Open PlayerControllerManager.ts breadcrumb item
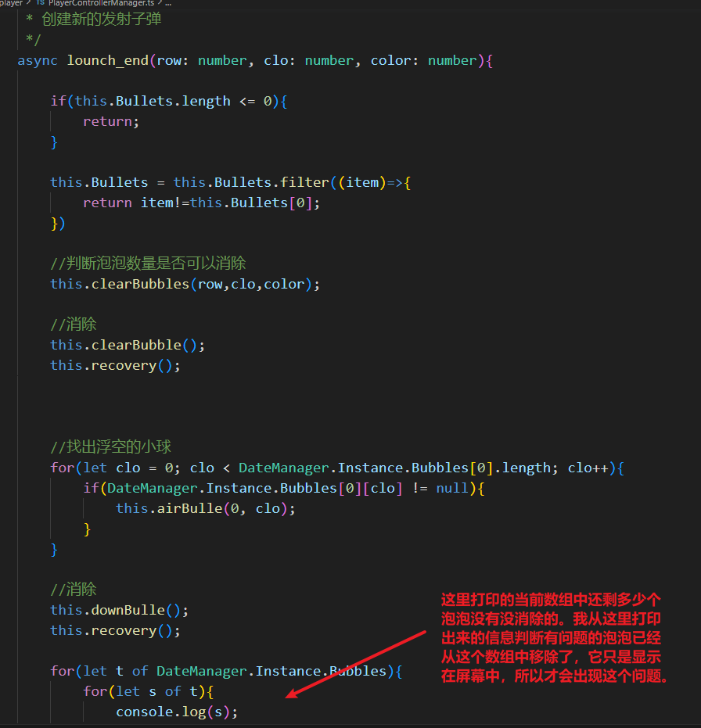The width and height of the screenshot is (701, 728). (x=101, y=3)
